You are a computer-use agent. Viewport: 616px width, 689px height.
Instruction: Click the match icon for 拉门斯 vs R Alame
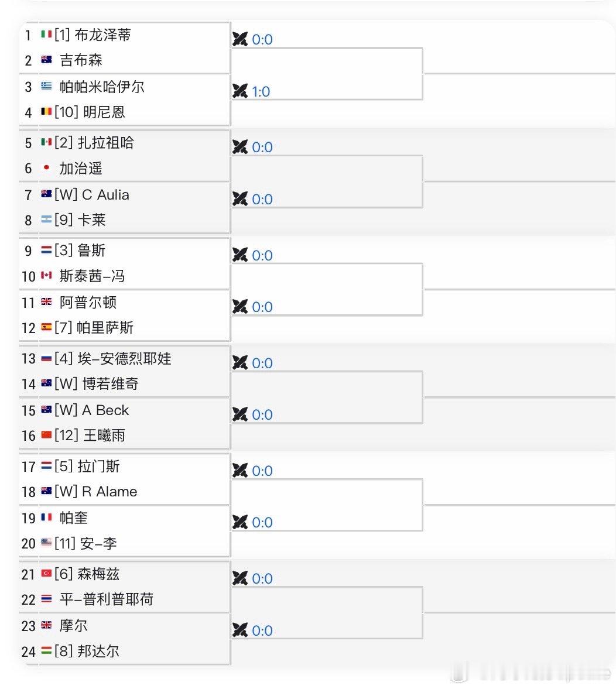click(240, 470)
